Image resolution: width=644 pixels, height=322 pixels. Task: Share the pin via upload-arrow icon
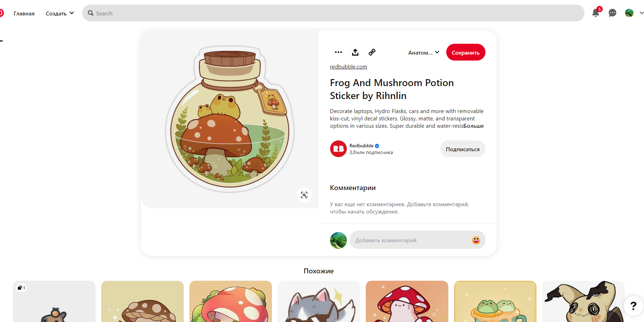(355, 52)
